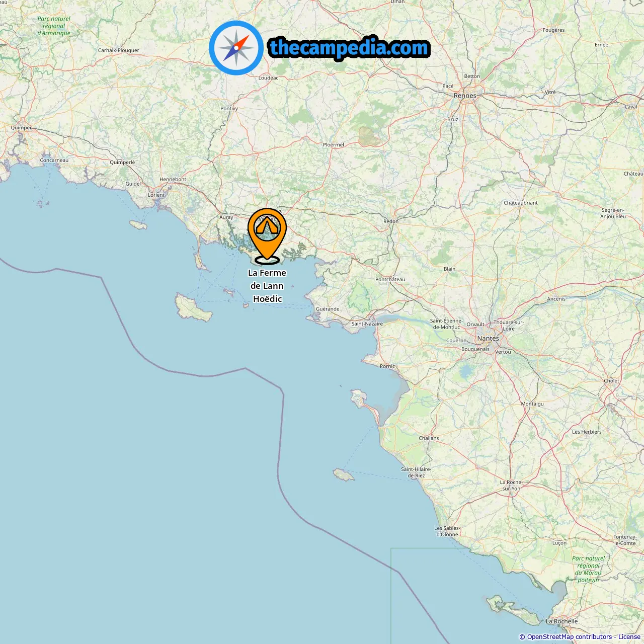Click the Saint-Nazaire label on map
This screenshot has width=644, height=644.
click(367, 324)
